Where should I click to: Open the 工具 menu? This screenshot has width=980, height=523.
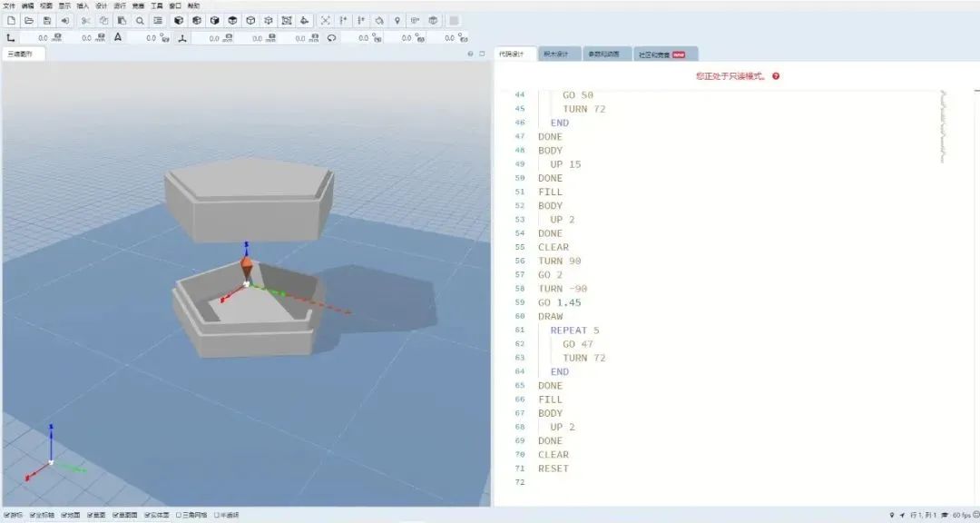point(156,5)
